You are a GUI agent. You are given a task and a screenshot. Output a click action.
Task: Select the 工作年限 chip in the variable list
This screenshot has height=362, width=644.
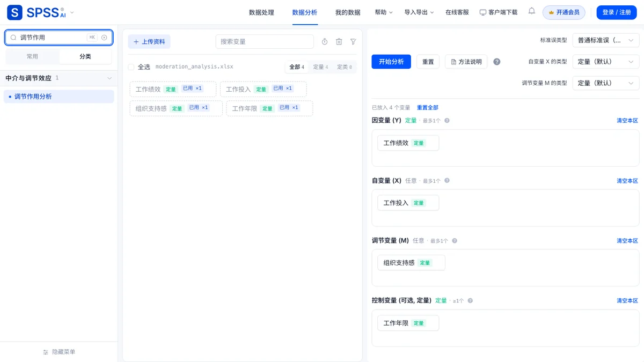269,108
